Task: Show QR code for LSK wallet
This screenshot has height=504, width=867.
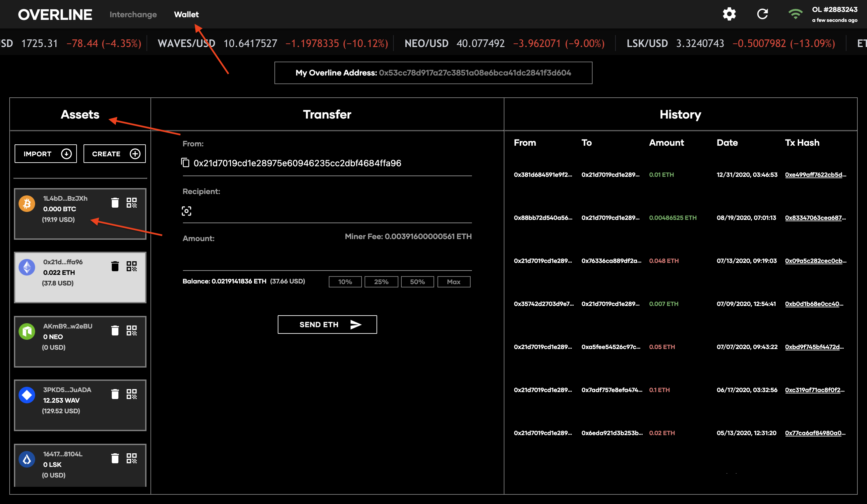Action: pos(132,458)
